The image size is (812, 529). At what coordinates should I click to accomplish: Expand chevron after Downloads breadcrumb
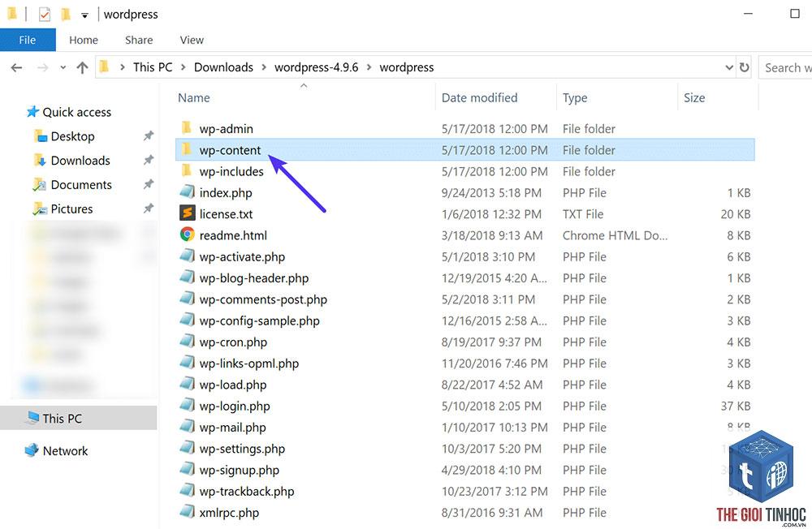coord(264,67)
